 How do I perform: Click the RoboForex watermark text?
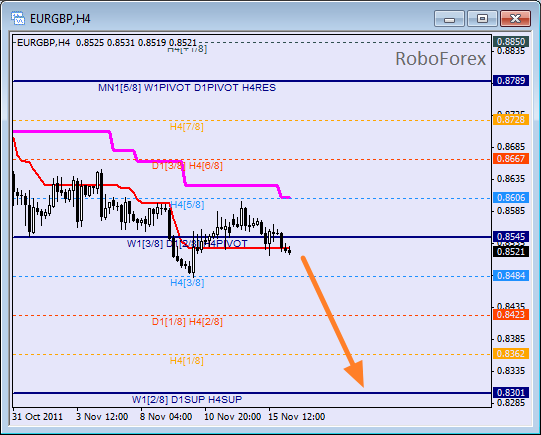pos(441,59)
